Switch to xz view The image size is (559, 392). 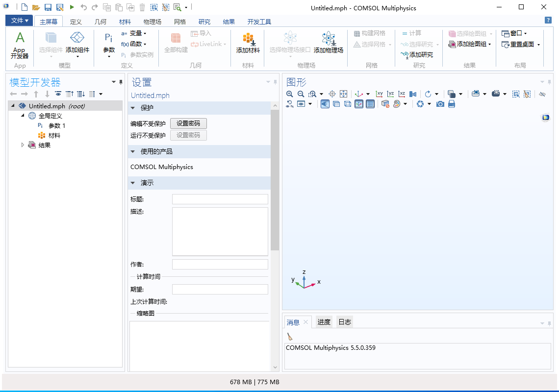402,94
